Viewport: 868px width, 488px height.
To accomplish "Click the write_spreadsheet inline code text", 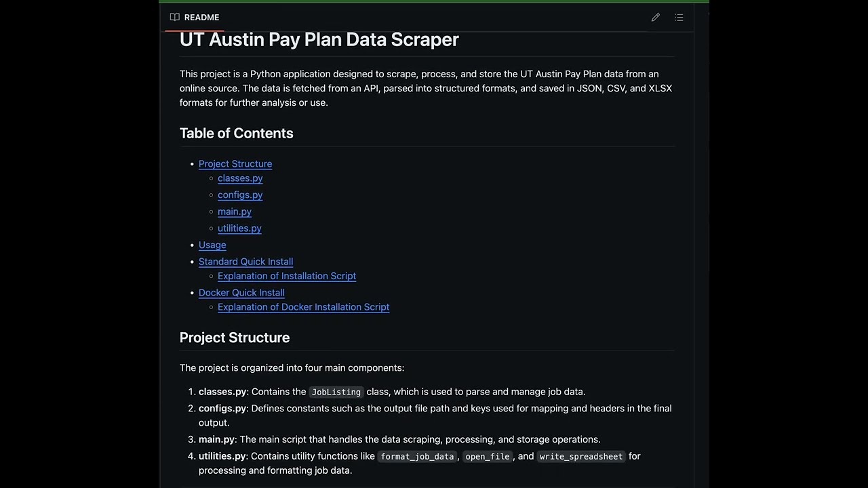I will point(580,457).
